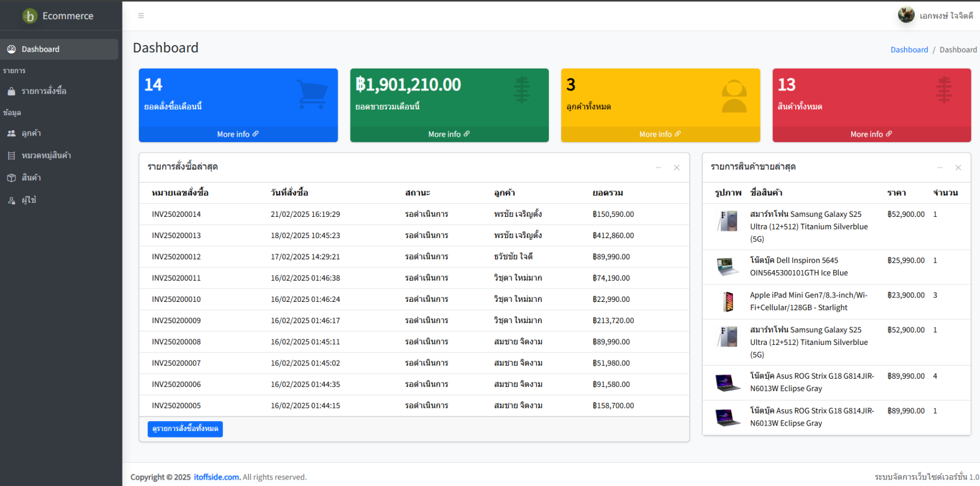
Task: Click the blue Dashboard breadcrumb link
Action: tap(909, 50)
